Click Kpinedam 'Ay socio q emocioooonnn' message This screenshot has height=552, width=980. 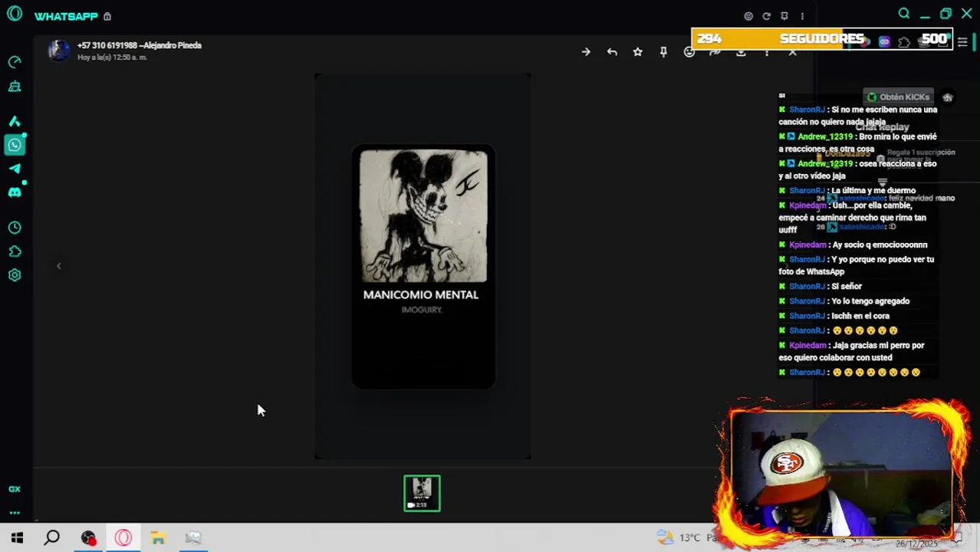point(853,245)
